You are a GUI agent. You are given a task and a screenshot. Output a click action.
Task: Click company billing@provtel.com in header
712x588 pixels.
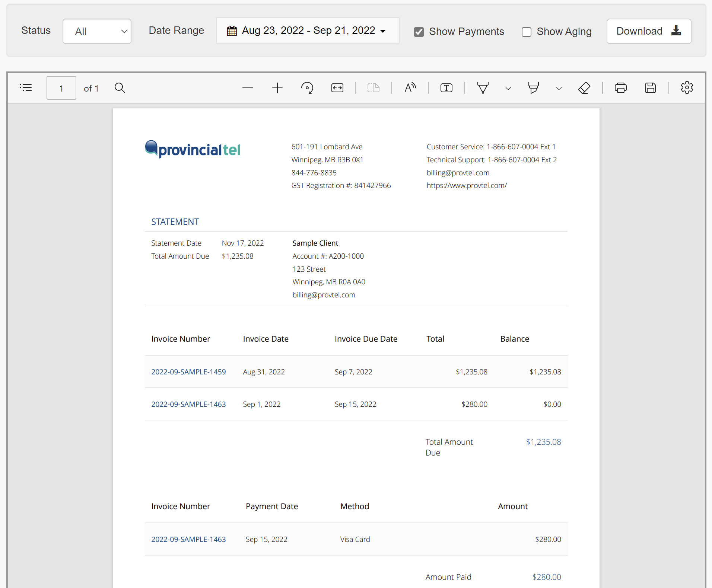tap(458, 173)
